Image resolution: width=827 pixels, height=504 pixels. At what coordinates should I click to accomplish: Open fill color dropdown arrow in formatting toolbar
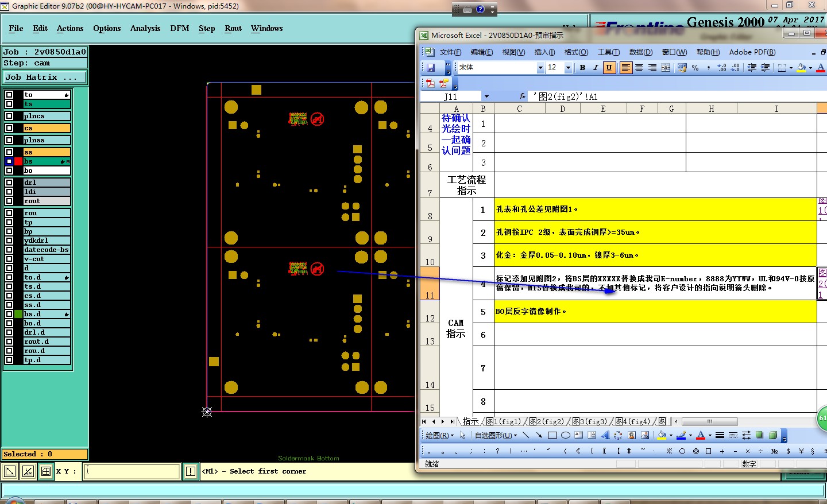point(810,68)
